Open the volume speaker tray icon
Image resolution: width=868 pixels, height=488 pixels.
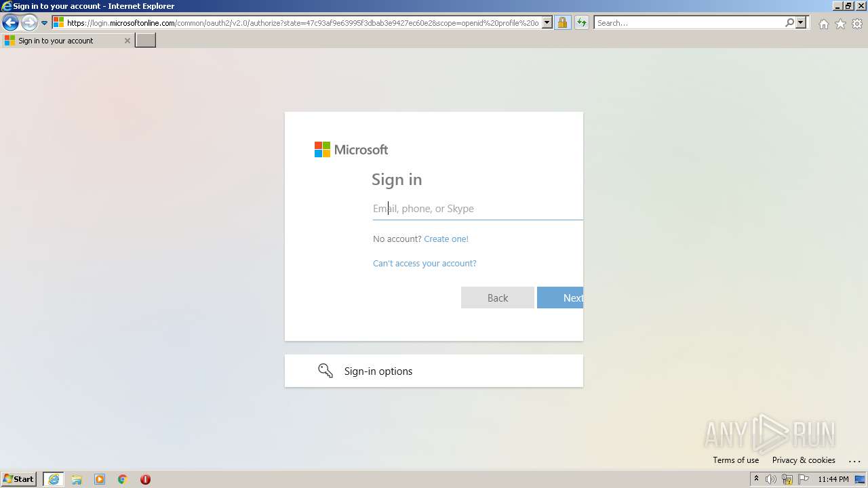pos(771,479)
